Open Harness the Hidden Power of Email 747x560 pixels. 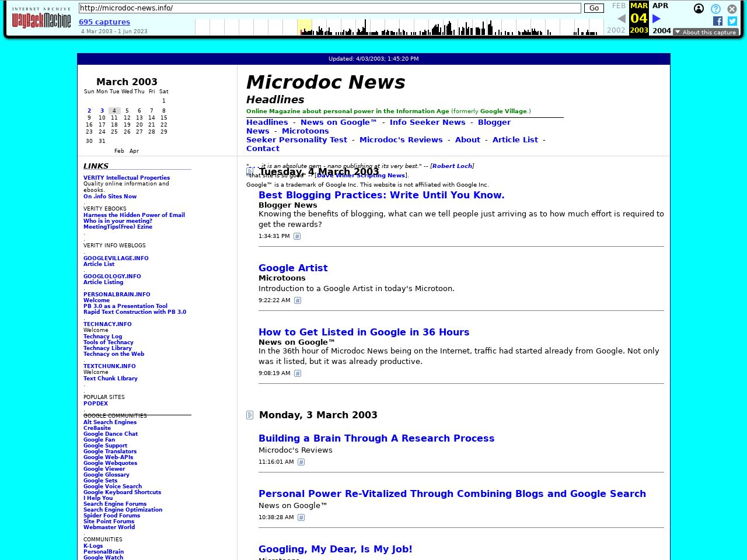tap(134, 215)
